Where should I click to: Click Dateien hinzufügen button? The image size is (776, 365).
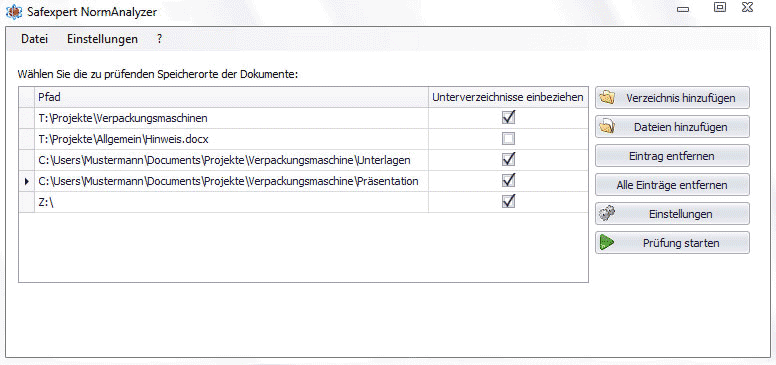(x=672, y=127)
